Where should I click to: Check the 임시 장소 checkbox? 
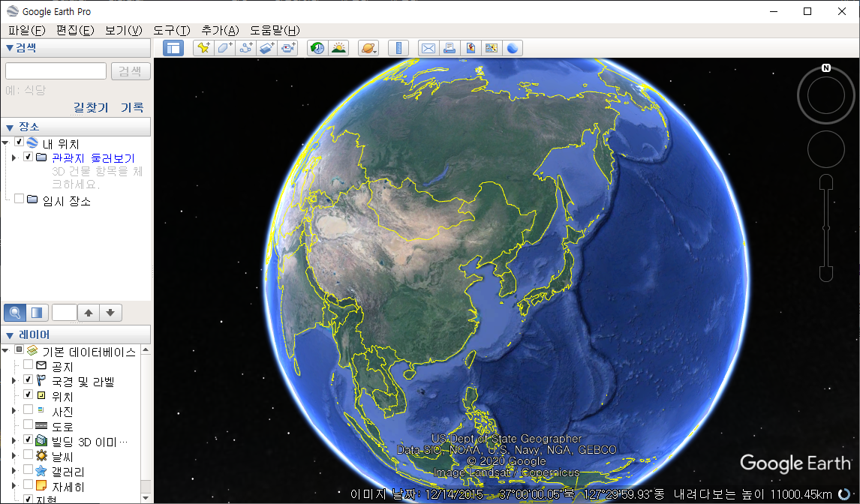click(20, 199)
